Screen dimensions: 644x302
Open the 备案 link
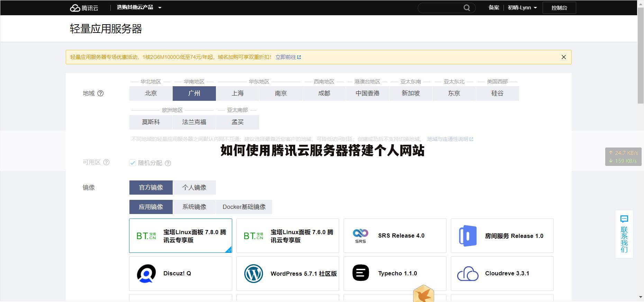click(x=494, y=8)
